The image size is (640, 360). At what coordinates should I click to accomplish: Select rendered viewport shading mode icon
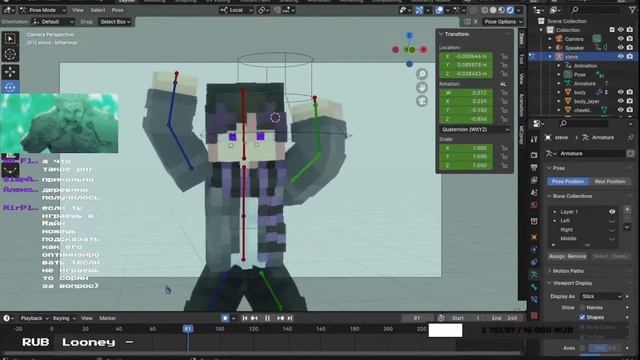coord(510,10)
